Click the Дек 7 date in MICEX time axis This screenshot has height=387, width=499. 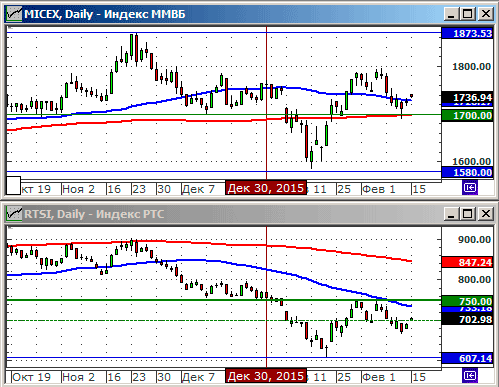pyautogui.click(x=198, y=189)
